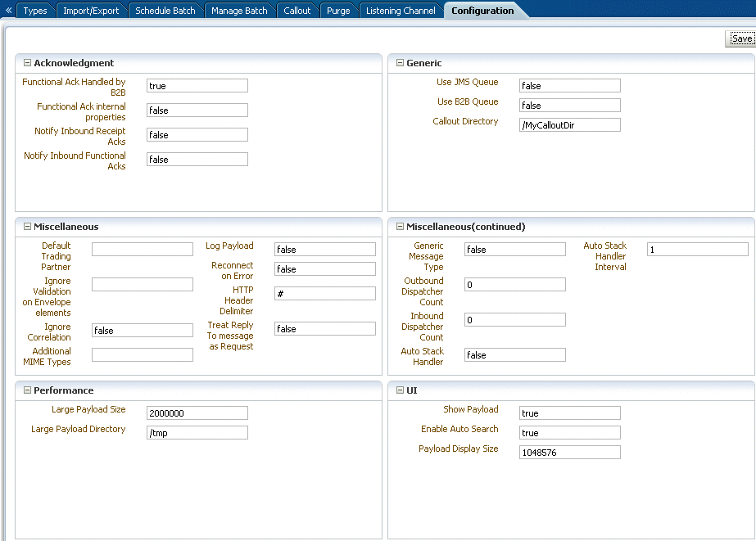
Task: Collapse the Miscellaneous section
Action: pos(28,227)
